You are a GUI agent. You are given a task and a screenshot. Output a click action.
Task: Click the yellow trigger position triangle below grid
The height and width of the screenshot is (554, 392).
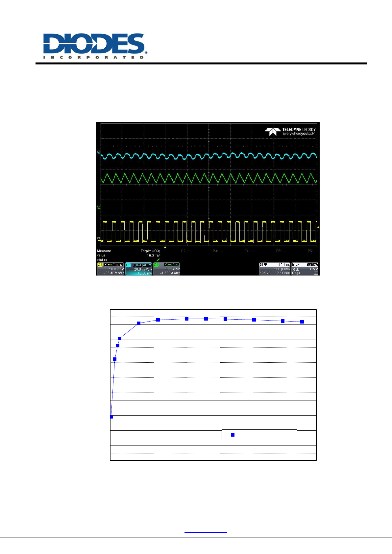(x=165, y=247)
